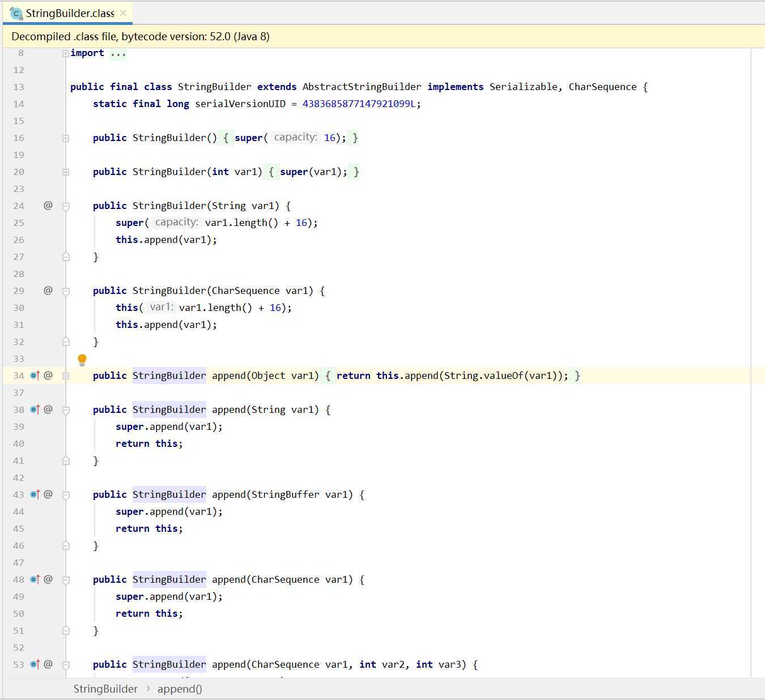765x700 pixels.
Task: Click the append() breadcrumb at the bottom
Action: pos(180,689)
